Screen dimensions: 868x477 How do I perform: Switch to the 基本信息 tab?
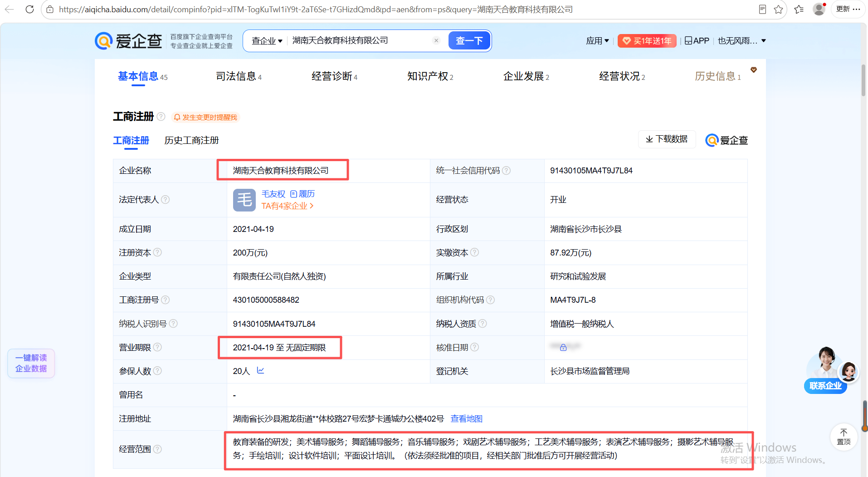point(142,76)
